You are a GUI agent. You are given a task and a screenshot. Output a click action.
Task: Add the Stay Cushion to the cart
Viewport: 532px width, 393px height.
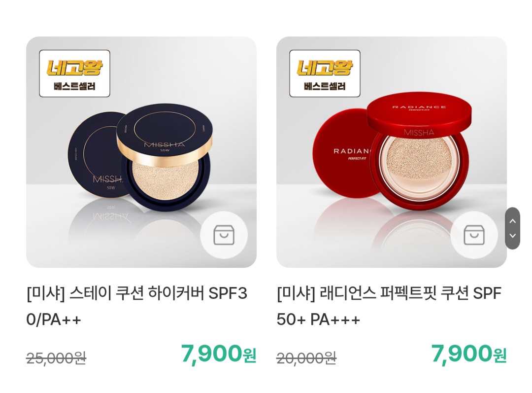[x=224, y=235]
